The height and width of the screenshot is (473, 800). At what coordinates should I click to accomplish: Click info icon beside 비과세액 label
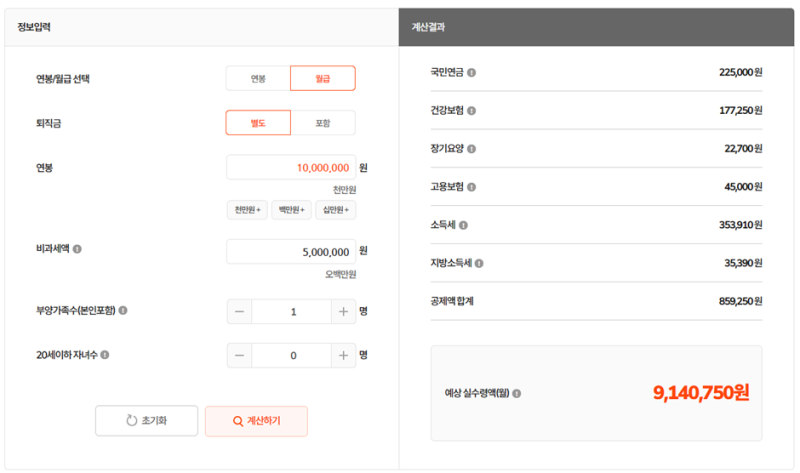[x=77, y=249]
